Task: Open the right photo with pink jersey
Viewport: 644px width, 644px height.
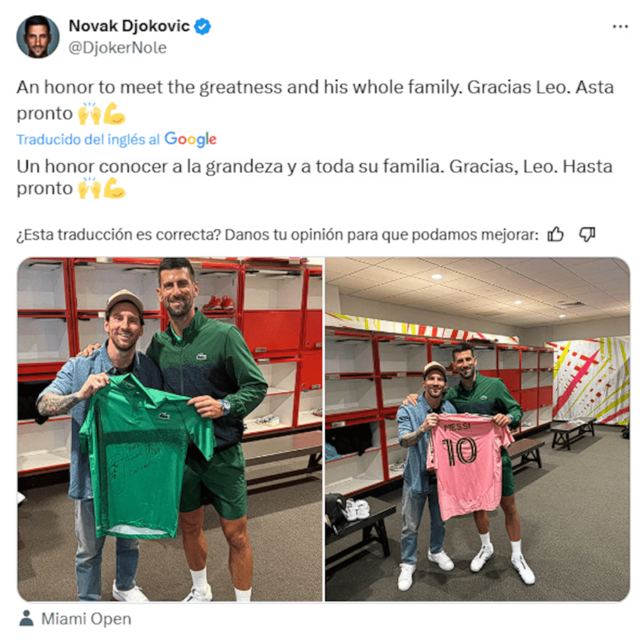Action: pos(477,429)
